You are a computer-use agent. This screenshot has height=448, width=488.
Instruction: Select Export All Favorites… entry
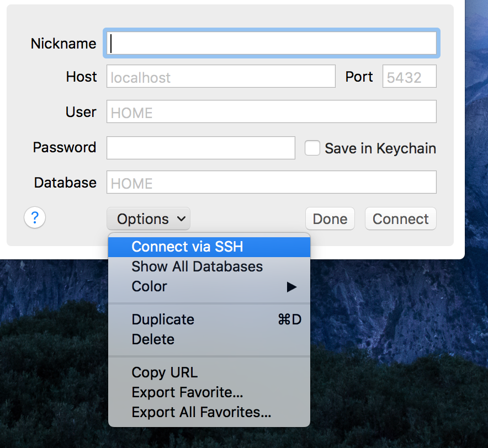209,412
